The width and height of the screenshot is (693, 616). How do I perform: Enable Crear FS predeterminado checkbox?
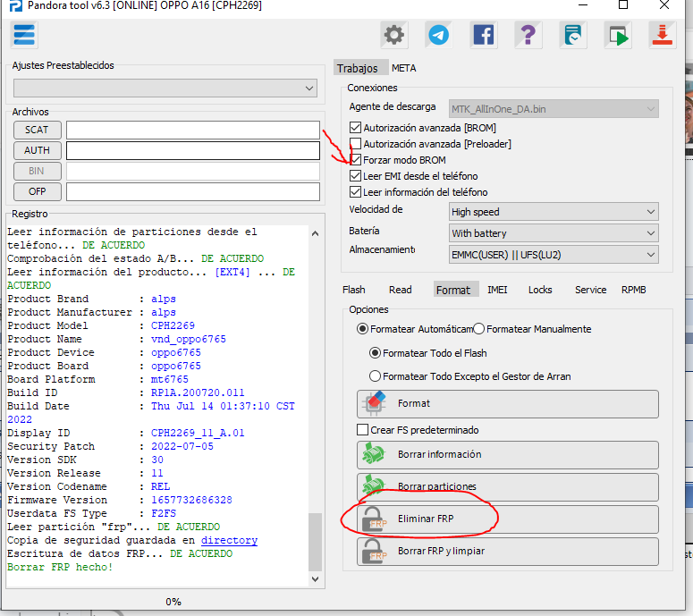click(x=362, y=429)
